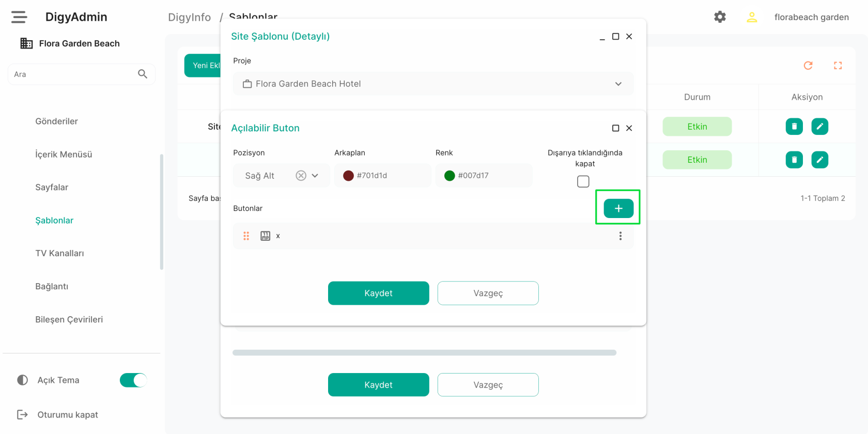Image resolution: width=868 pixels, height=434 pixels.
Task: Toggle the Açık Tema switch
Action: pos(133,380)
